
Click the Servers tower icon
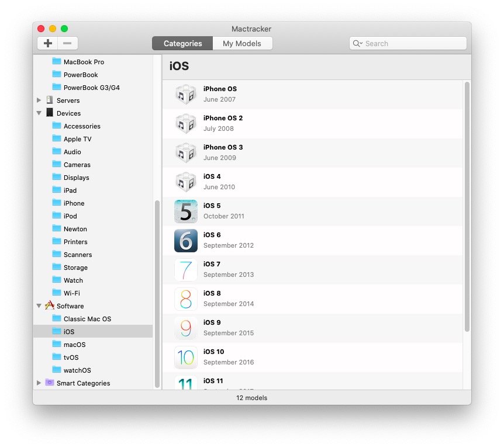click(x=50, y=100)
